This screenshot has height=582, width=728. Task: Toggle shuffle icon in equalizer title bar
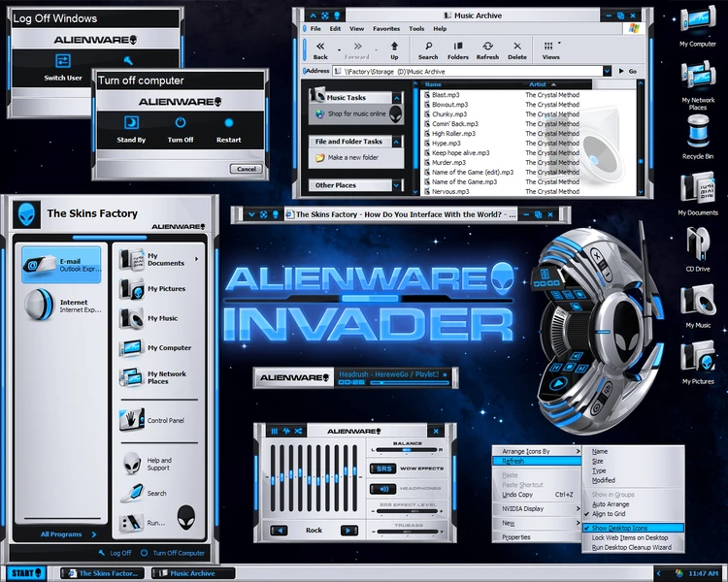click(298, 431)
